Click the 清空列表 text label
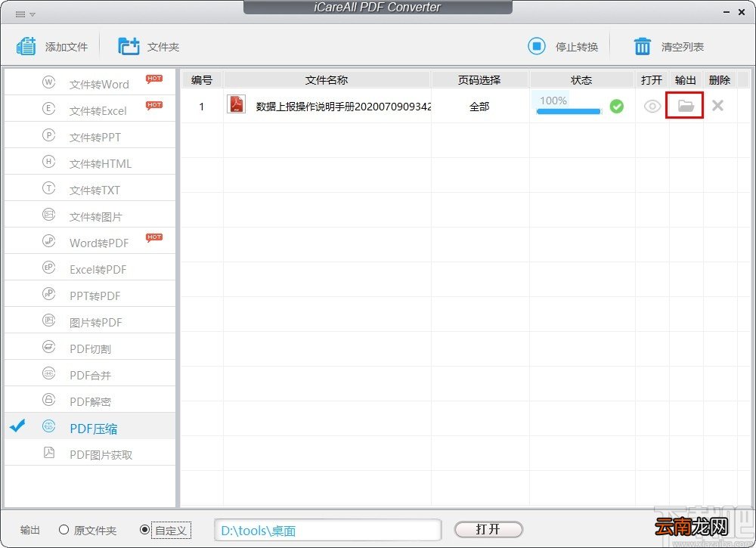 point(682,47)
